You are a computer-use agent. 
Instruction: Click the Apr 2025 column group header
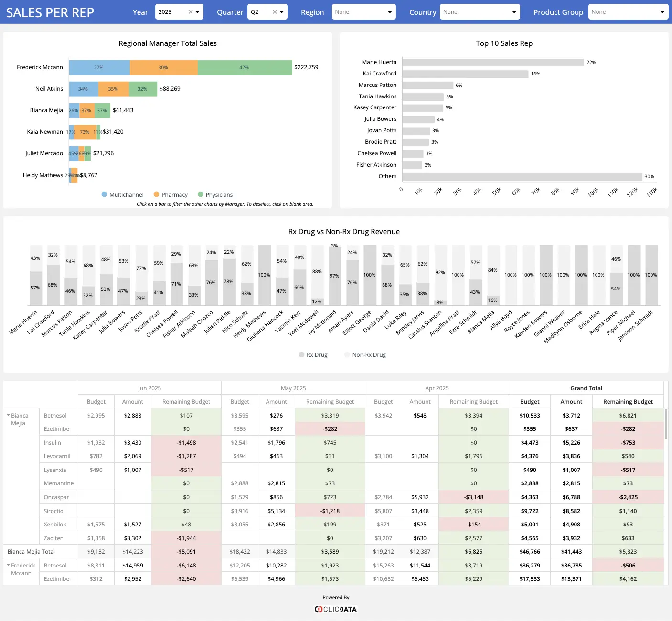click(437, 388)
